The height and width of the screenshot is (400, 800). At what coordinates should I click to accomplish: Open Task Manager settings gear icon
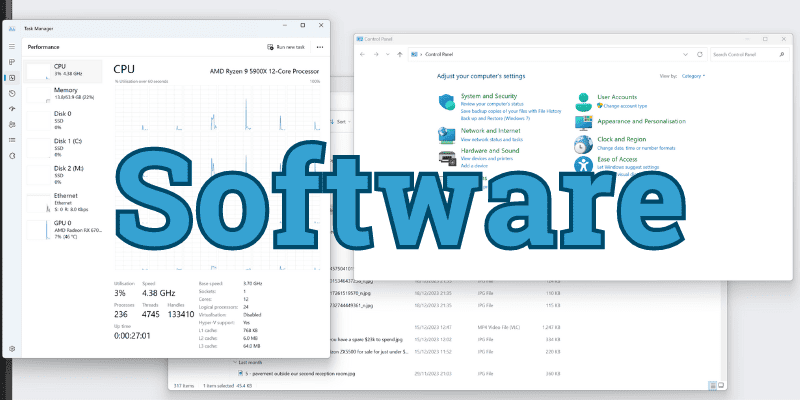pyautogui.click(x=12, y=349)
